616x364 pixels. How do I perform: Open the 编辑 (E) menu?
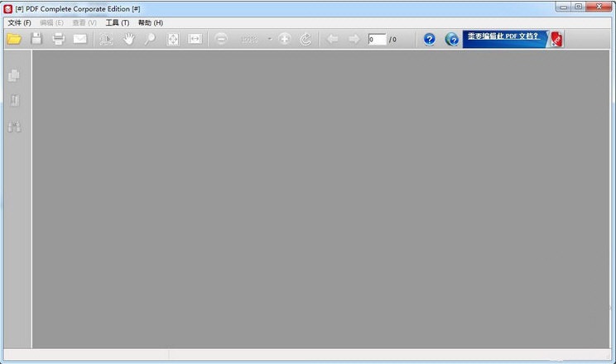51,23
